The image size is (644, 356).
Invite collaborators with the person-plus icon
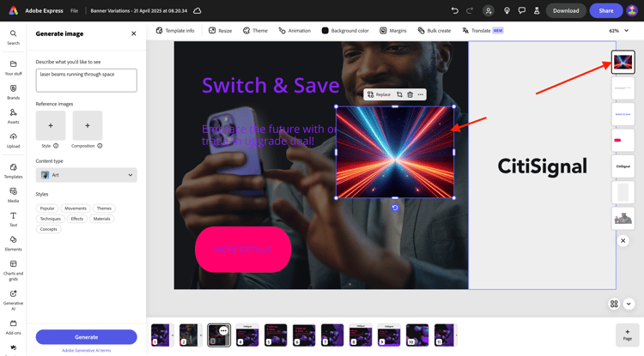(x=489, y=10)
